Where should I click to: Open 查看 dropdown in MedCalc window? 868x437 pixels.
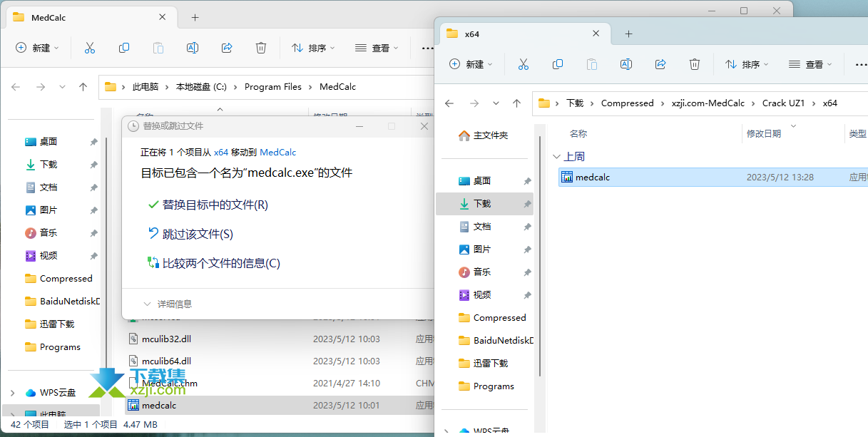[x=377, y=48]
